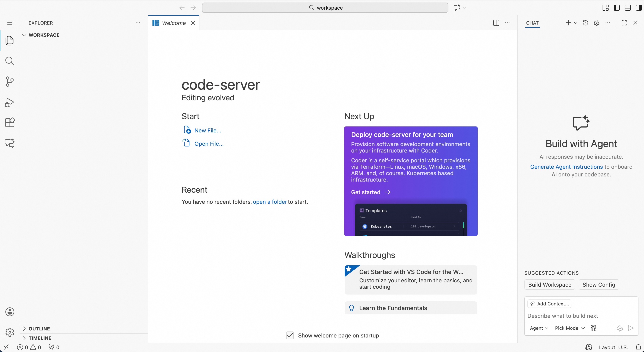Open the Run and Debug view
Viewport: 644px width, 352px height.
[x=10, y=103]
